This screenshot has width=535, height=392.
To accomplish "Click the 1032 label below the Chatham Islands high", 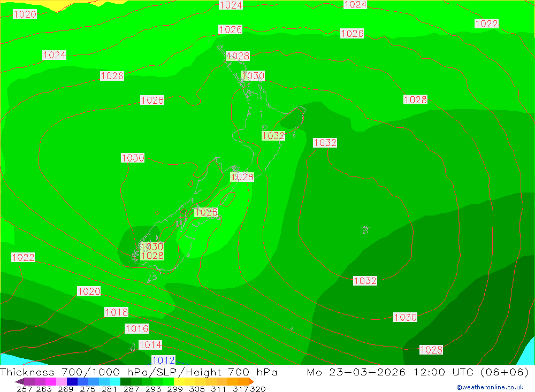I will click(x=365, y=281).
